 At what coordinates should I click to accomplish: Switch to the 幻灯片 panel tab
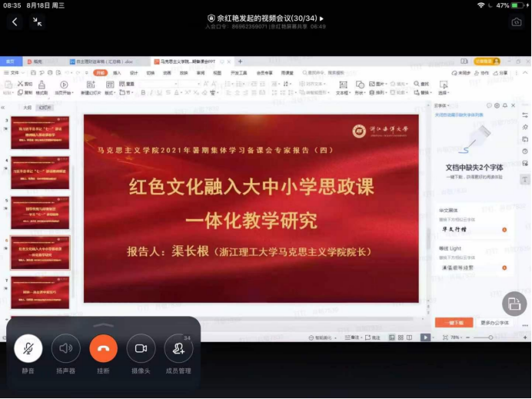pos(45,108)
